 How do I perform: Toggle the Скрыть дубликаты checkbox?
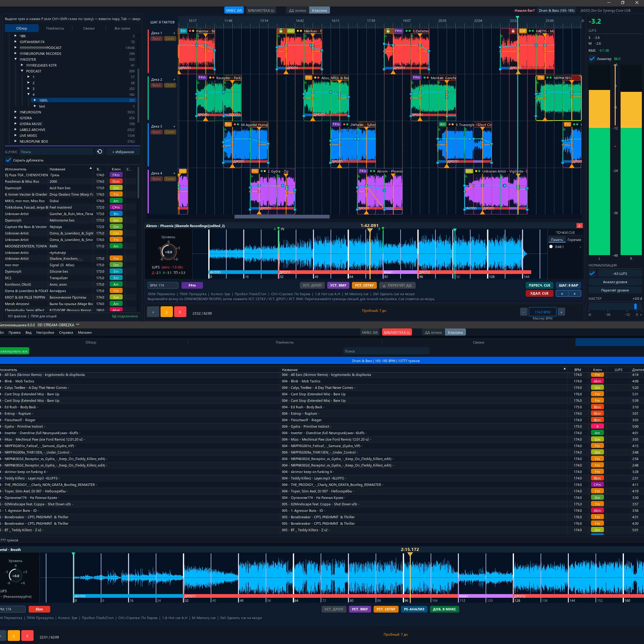pos(9,160)
